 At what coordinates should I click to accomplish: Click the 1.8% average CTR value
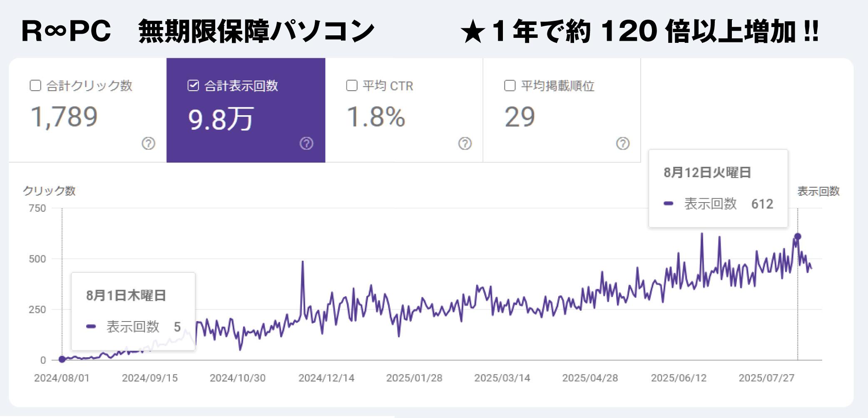(x=376, y=117)
